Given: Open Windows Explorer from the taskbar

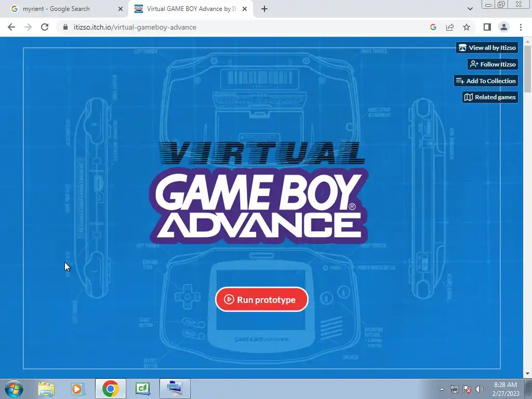Looking at the screenshot, I should [x=46, y=389].
